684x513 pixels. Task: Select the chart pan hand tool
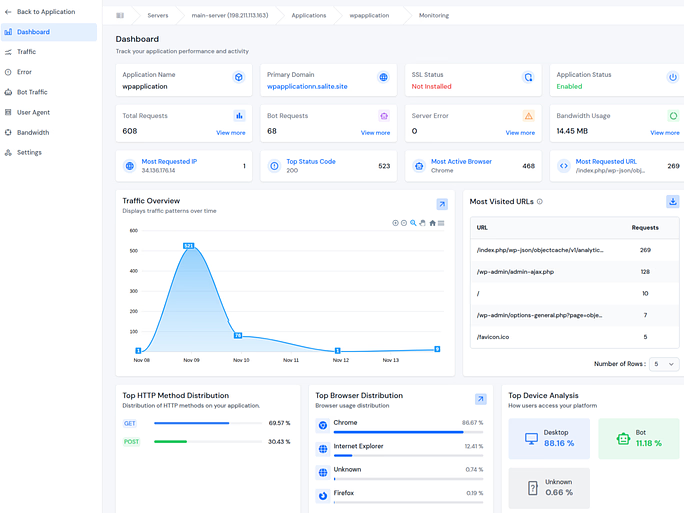(423, 223)
